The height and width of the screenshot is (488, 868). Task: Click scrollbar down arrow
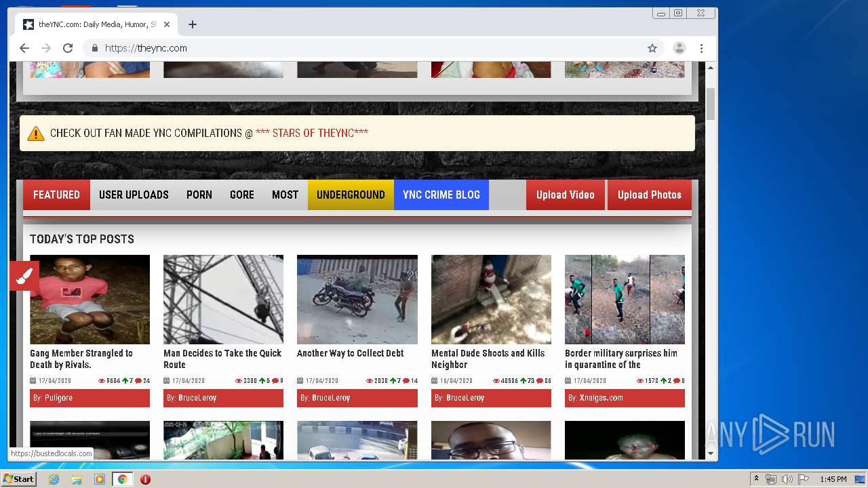tap(711, 453)
